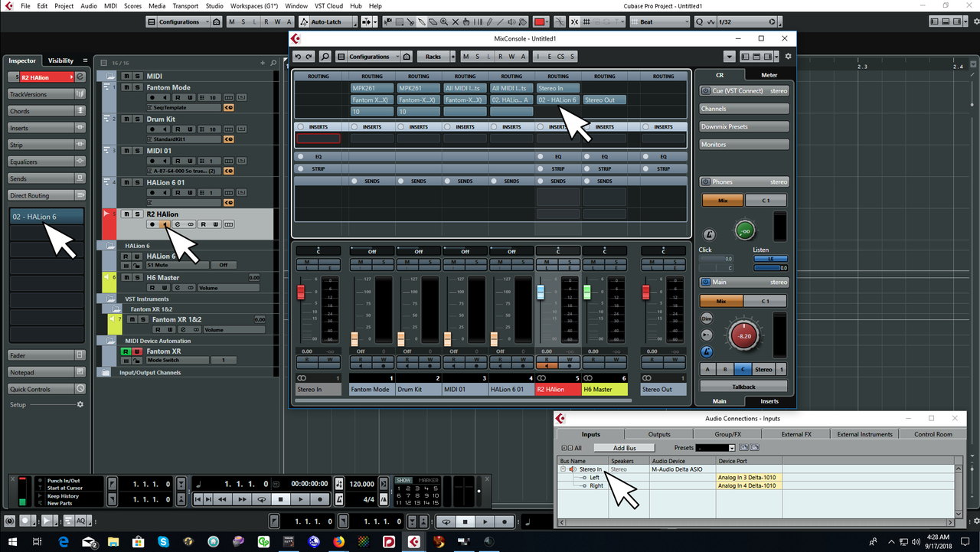This screenshot has height=552, width=980.
Task: Toggle Inserts bypass on Stereo In channel
Action: 301,127
